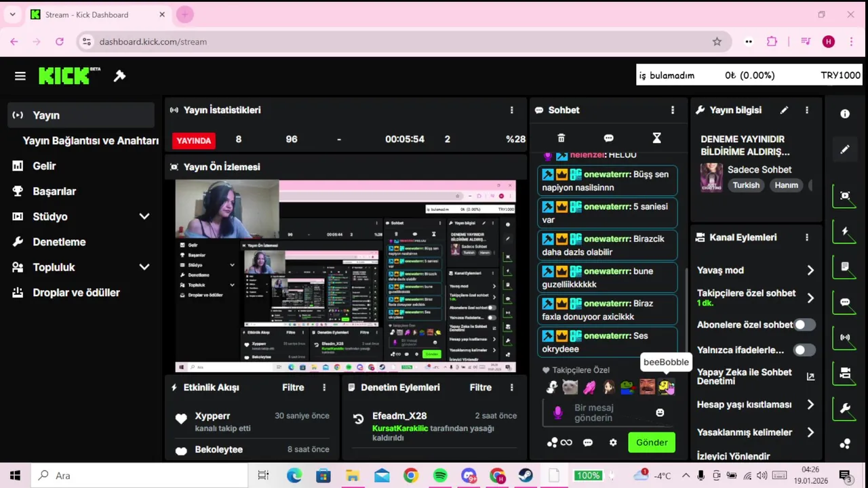Select the stream preview icon in the right sidebar
This screenshot has height=488, width=868.
845,195
